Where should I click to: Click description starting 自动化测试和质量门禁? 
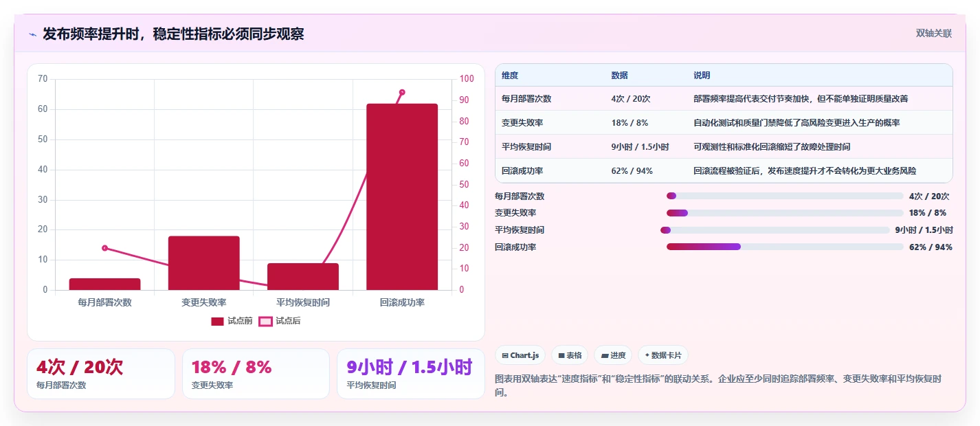[797, 123]
